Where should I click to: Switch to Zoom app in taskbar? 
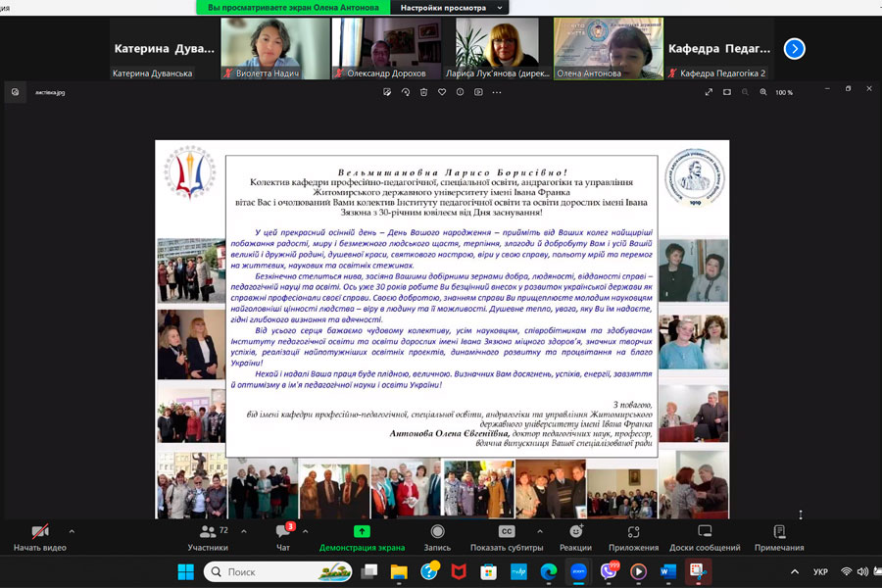tap(578, 571)
